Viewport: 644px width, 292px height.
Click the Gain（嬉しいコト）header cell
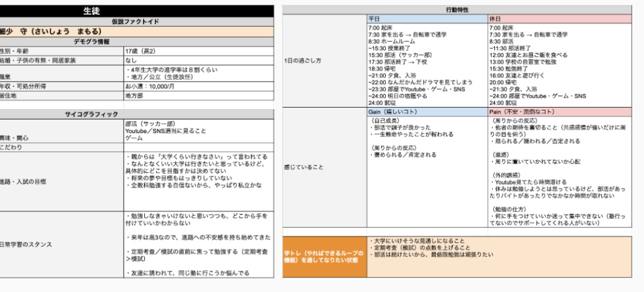[x=427, y=112]
